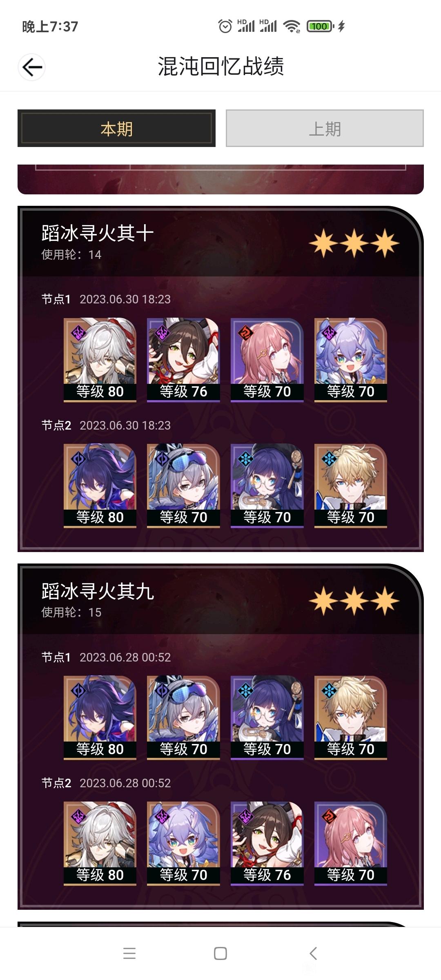
Task: Select white-haired level 80 character in 其十 节点1
Action: (x=100, y=360)
